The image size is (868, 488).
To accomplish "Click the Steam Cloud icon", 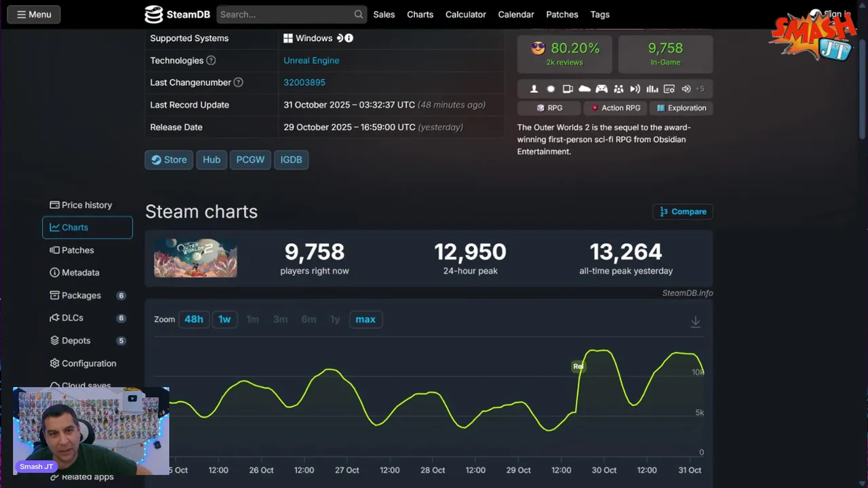I will [585, 89].
